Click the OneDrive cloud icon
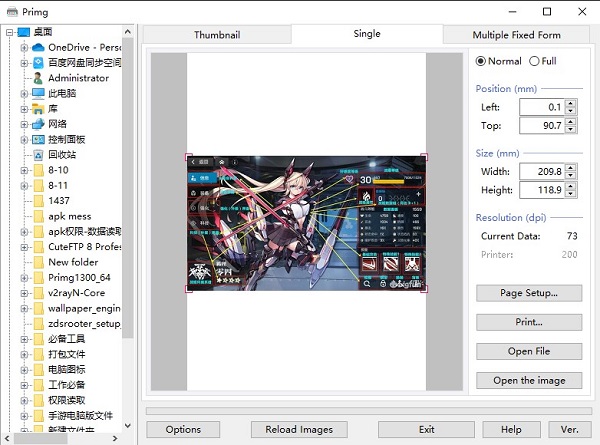 click(38, 47)
